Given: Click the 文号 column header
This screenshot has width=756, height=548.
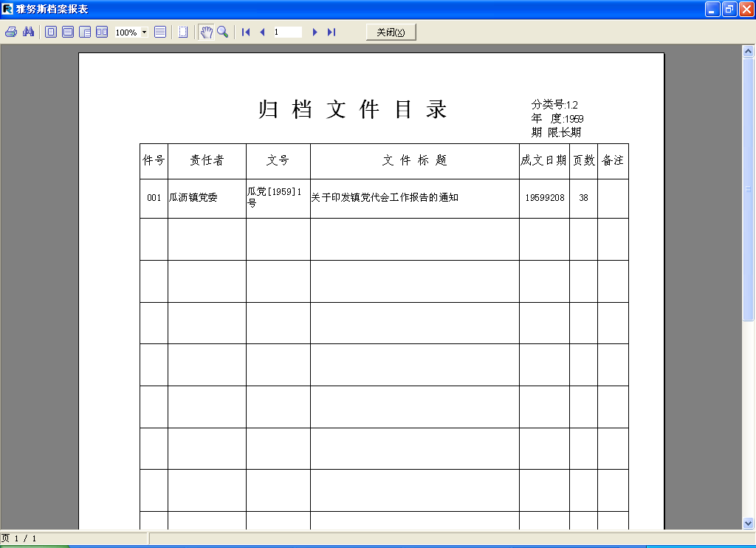Looking at the screenshot, I should [278, 161].
